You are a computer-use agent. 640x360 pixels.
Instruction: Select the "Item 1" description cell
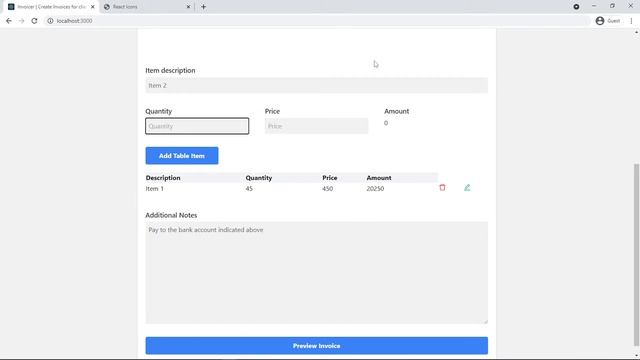point(155,189)
